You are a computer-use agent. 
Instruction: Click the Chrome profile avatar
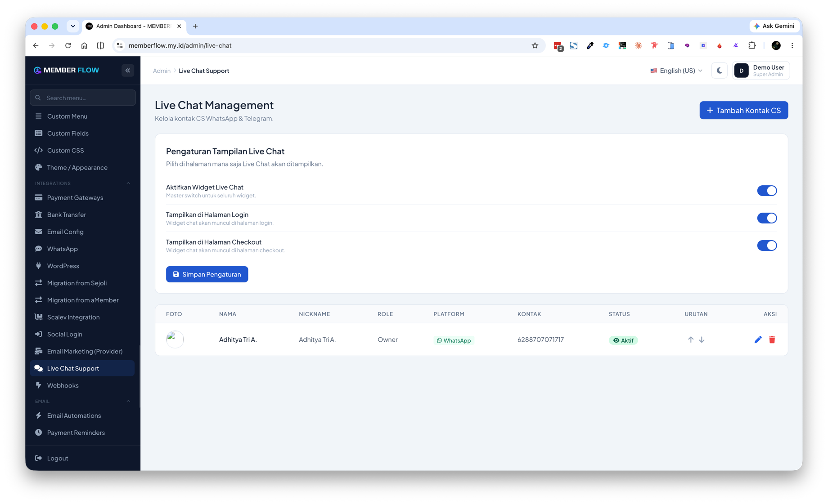click(776, 45)
